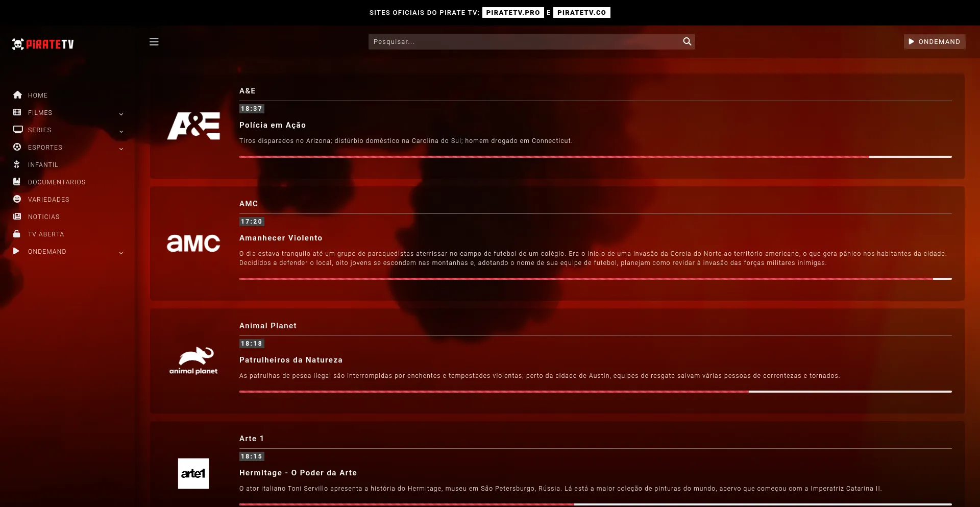Image resolution: width=980 pixels, height=507 pixels.
Task: Open the A&E channel logo
Action: click(193, 126)
